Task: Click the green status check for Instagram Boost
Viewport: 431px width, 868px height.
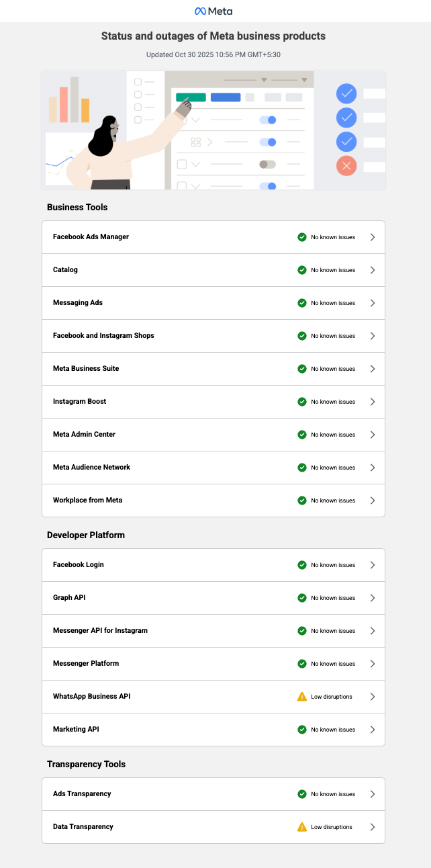Action: [302, 402]
